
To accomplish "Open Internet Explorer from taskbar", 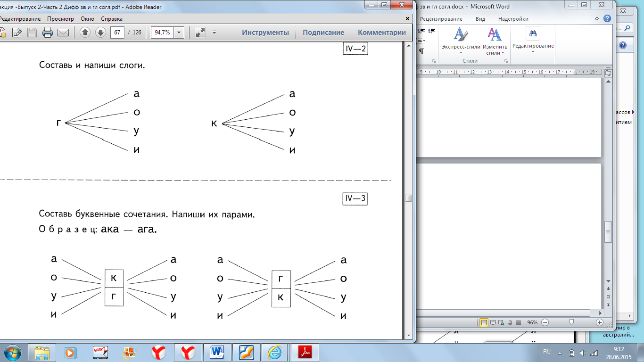I will (x=275, y=352).
